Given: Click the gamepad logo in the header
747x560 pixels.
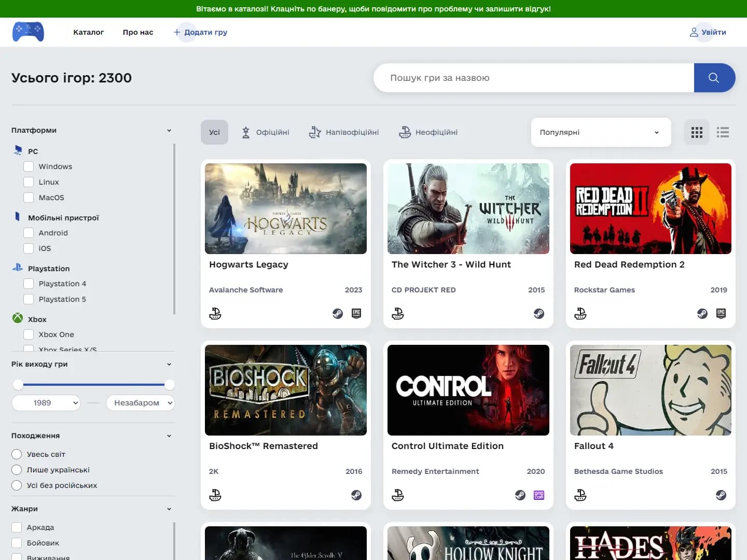Looking at the screenshot, I should (28, 32).
